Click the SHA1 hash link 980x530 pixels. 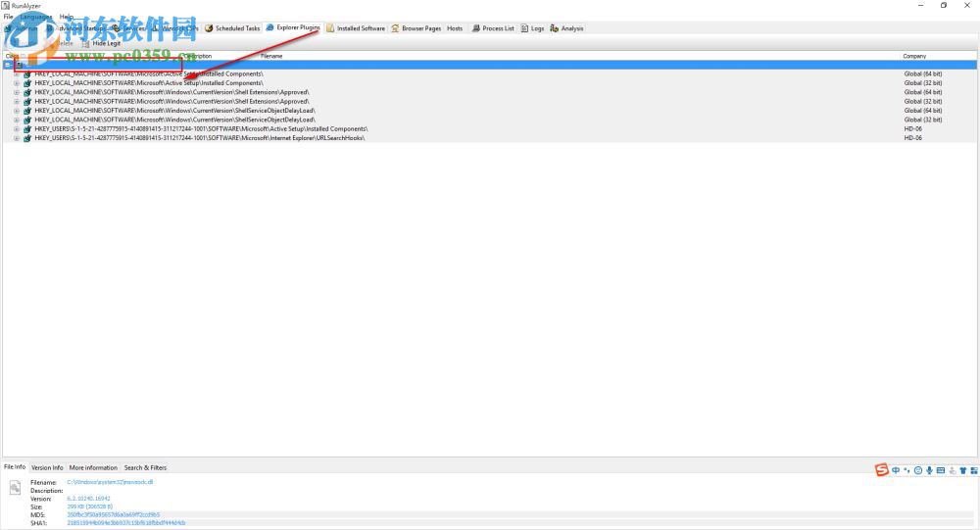coord(126,523)
